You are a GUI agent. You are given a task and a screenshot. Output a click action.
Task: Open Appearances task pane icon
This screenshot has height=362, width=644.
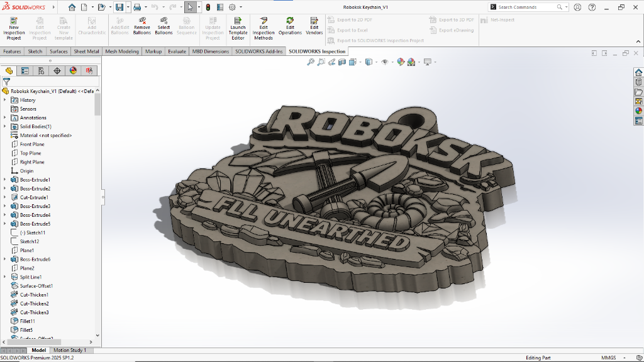(x=638, y=111)
